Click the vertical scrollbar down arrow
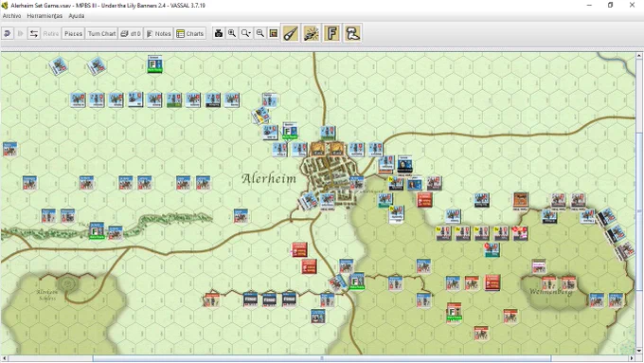This screenshot has height=363, width=644. click(639, 351)
